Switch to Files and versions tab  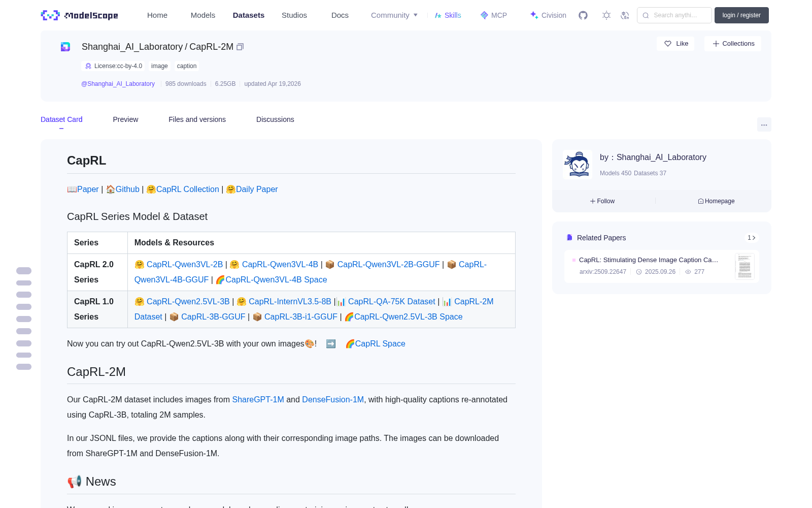(197, 119)
